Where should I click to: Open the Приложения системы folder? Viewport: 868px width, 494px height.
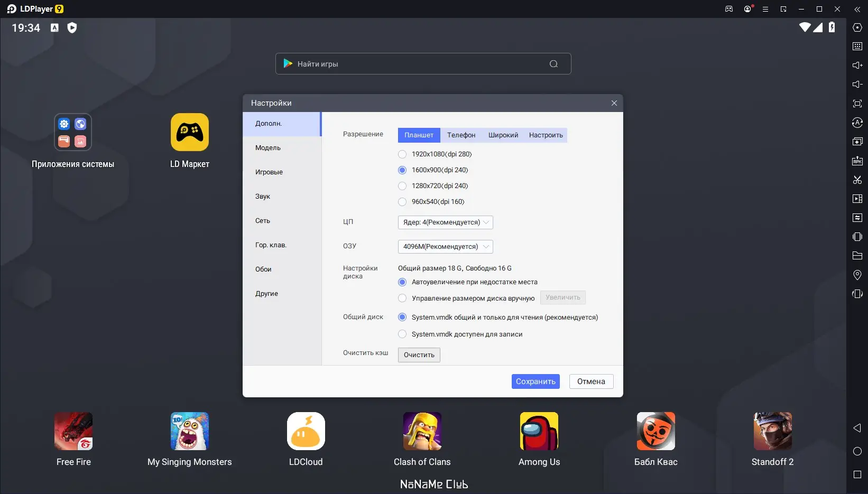tap(73, 132)
